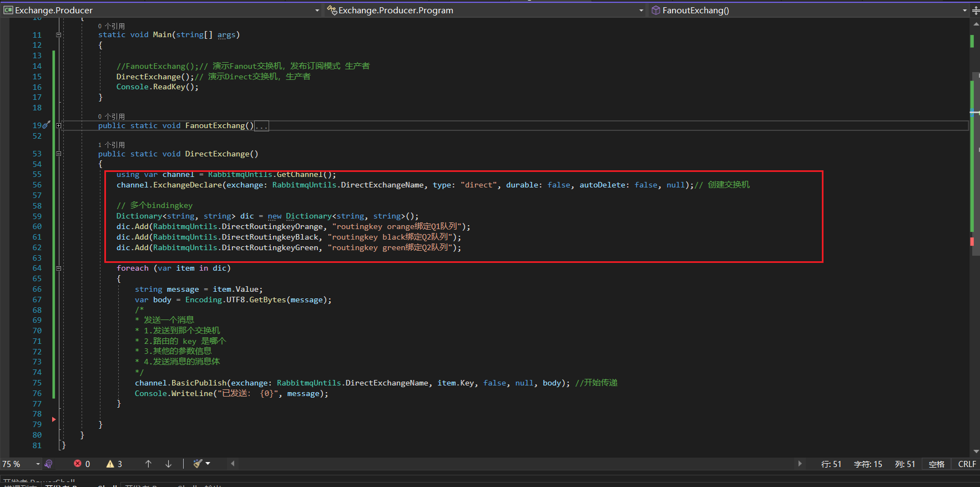Click Console.ReadKey() on line 16

click(157, 87)
